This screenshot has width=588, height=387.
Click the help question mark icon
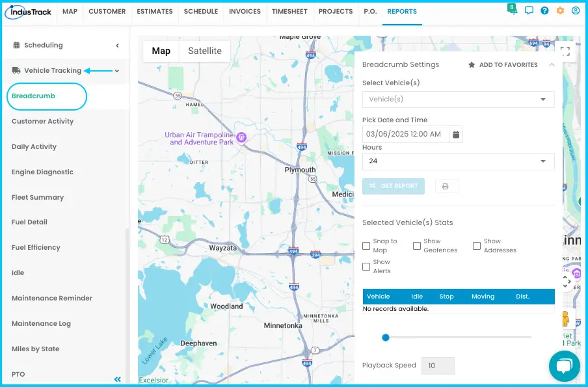[x=544, y=10]
